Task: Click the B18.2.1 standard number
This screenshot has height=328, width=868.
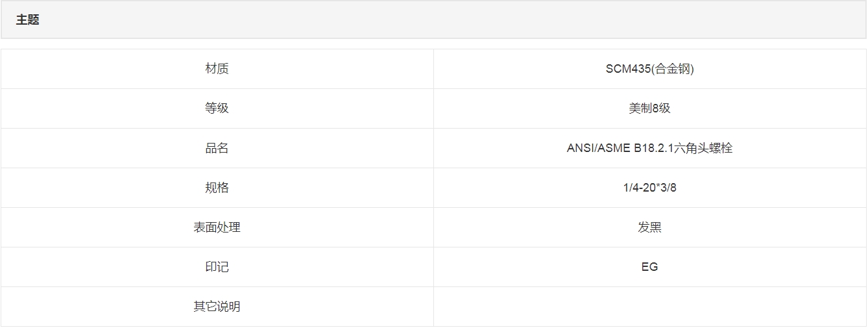Action: 654,148
